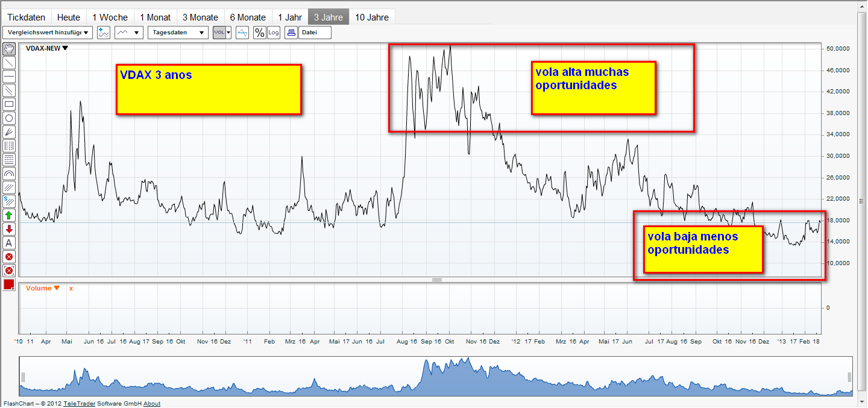Toggle the VOL volume display
The height and width of the screenshot is (408, 868).
[219, 33]
